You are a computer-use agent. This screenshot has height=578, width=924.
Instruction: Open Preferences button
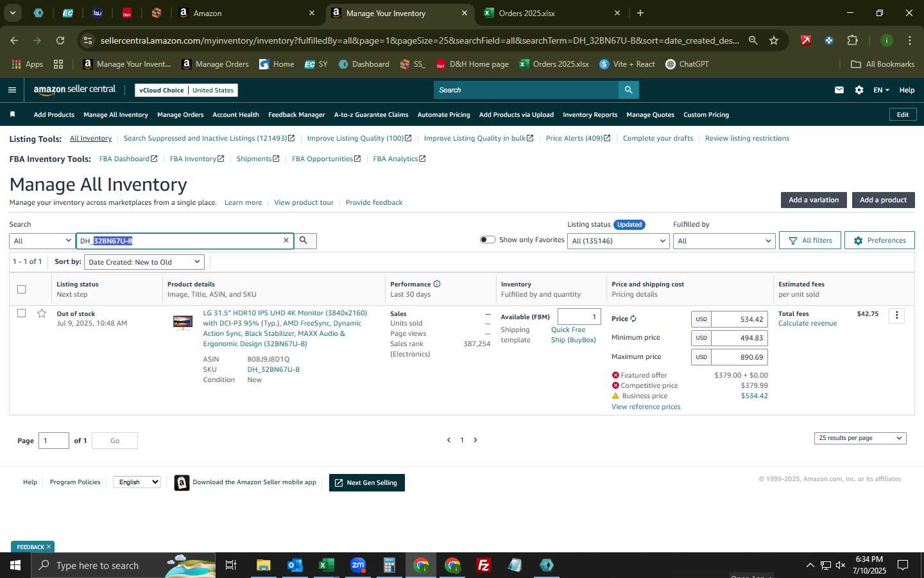[x=879, y=240]
